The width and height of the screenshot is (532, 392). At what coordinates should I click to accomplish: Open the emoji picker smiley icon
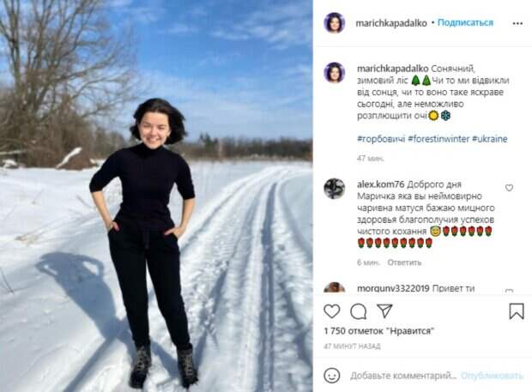click(332, 376)
